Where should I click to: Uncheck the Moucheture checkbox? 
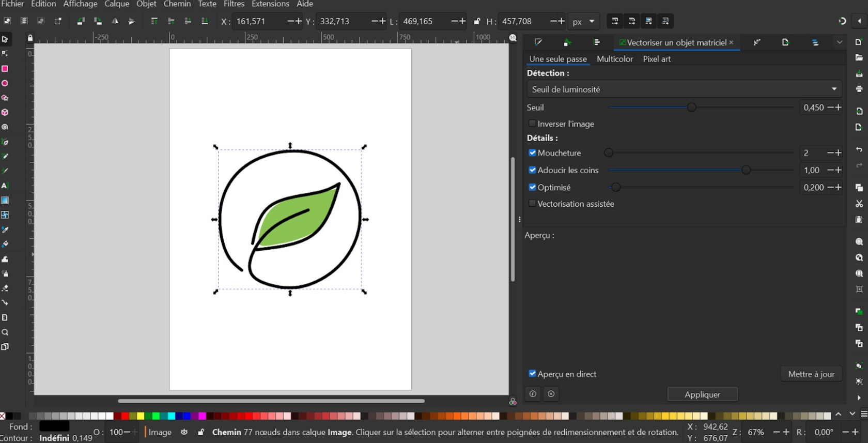click(x=532, y=152)
